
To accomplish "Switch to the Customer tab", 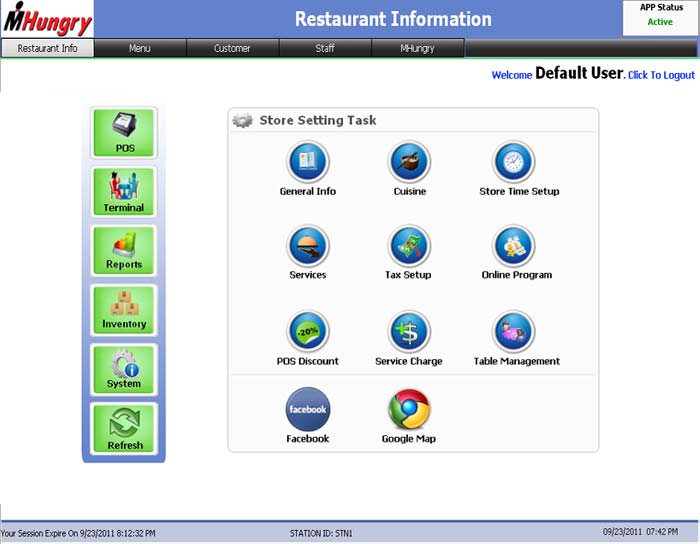I will [232, 48].
